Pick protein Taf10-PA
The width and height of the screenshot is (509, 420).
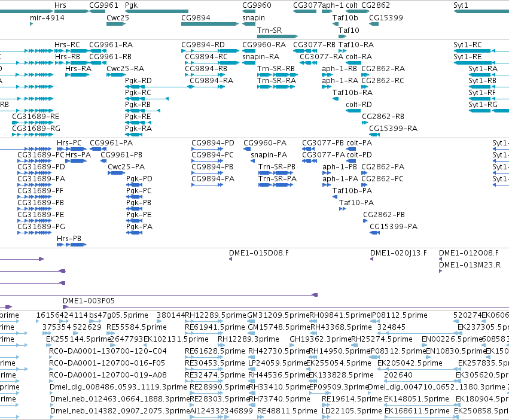(356, 203)
